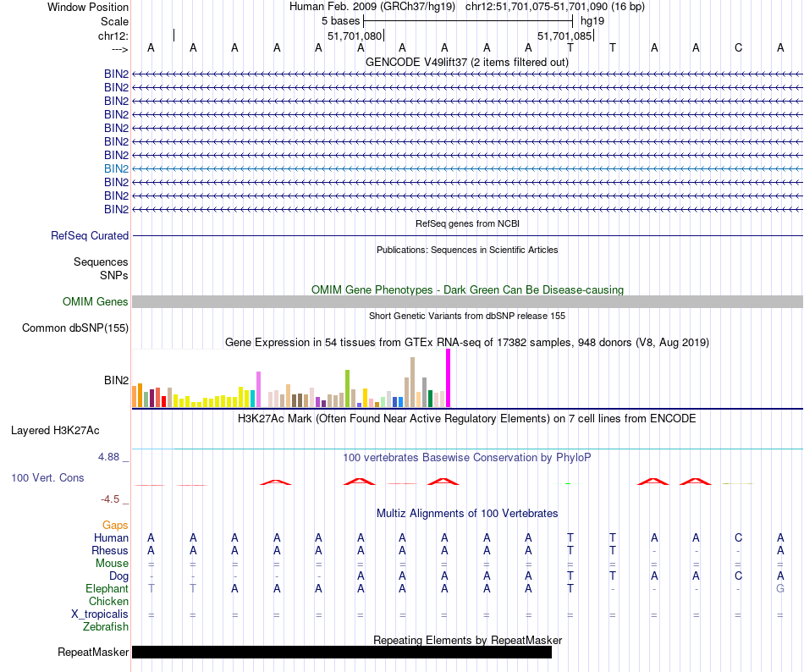Click the 51,701,080 coordinate marker

tap(355, 36)
